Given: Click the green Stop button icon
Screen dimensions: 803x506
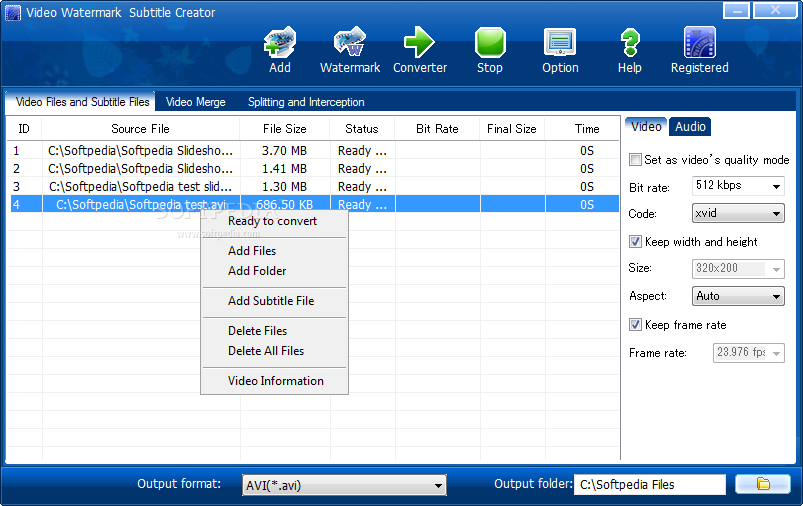Looking at the screenshot, I should pos(490,42).
